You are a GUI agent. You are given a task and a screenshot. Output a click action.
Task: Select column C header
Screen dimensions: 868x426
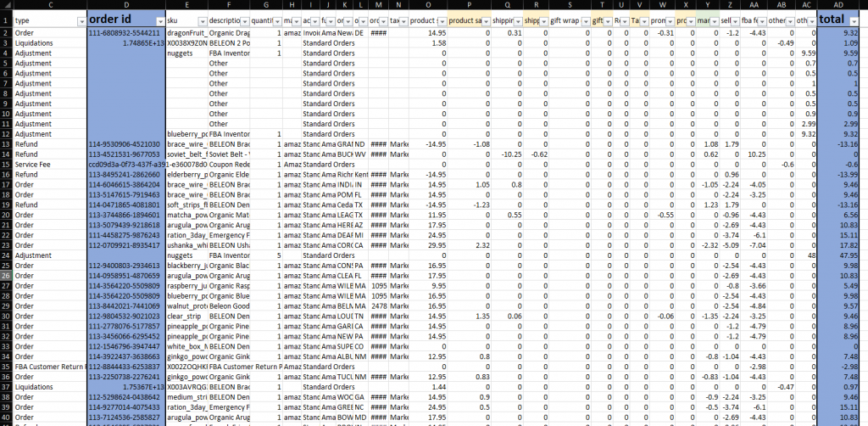tap(50, 6)
